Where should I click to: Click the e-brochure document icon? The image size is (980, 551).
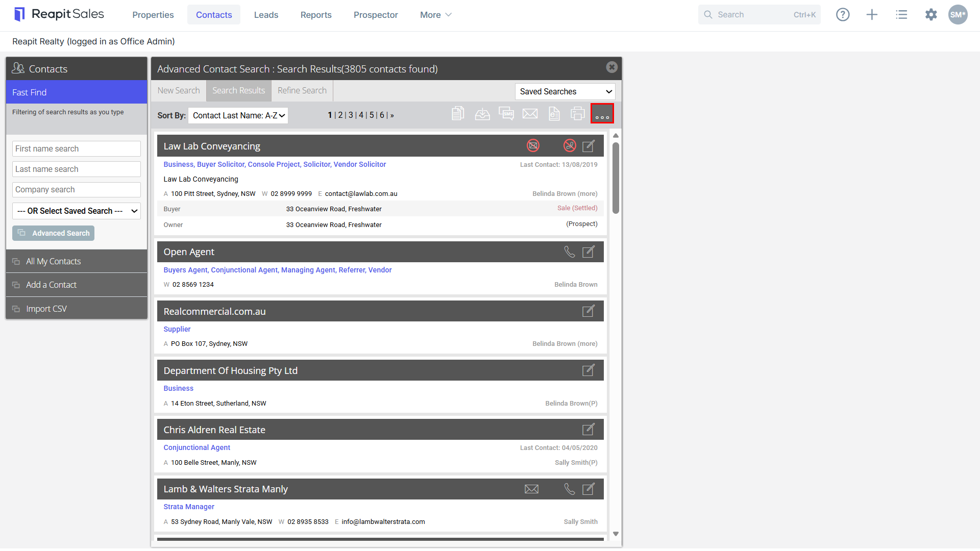click(554, 114)
